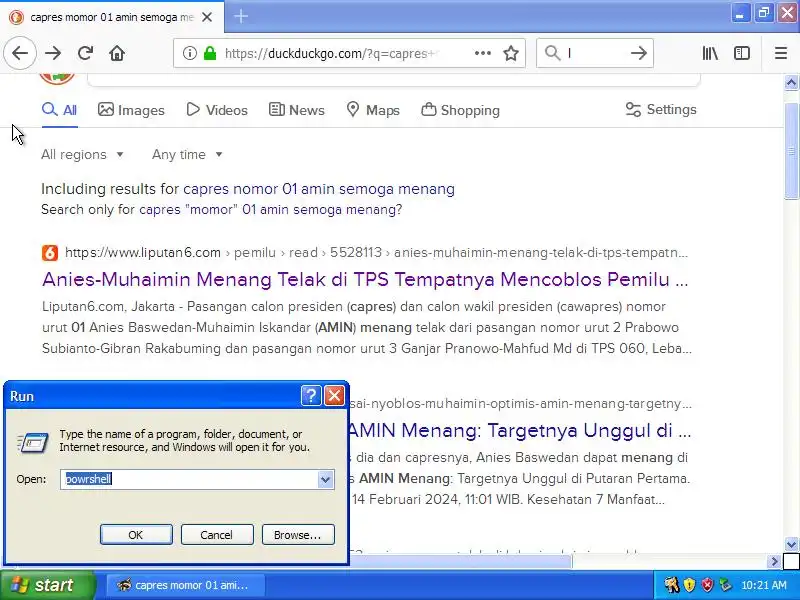Viewport: 800px width, 600px height.
Task: Click Browse in the Run dialog
Action: tap(298, 535)
